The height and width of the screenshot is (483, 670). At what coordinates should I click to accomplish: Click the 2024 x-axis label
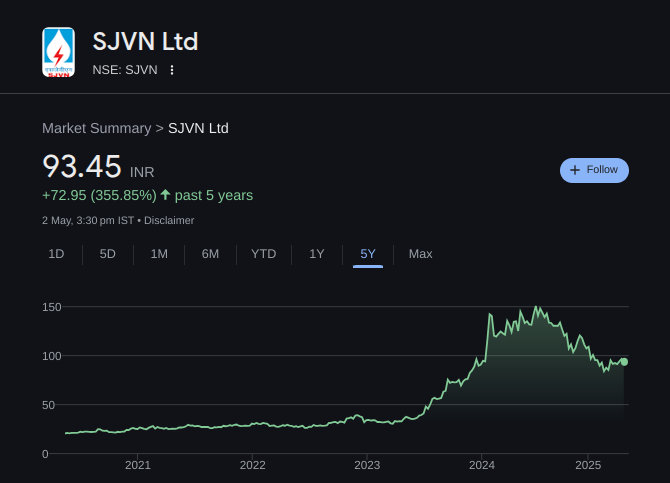click(482, 465)
